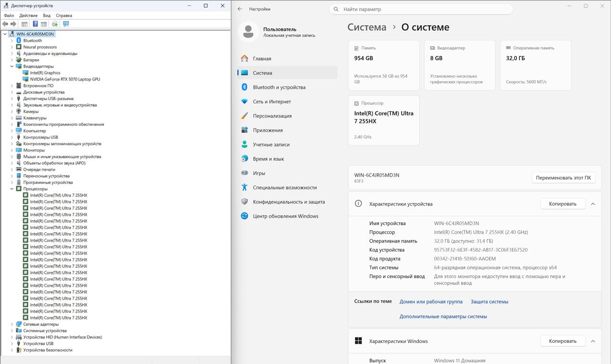Open Персонализация via the brush icon
The height and width of the screenshot is (364, 611).
(244, 116)
